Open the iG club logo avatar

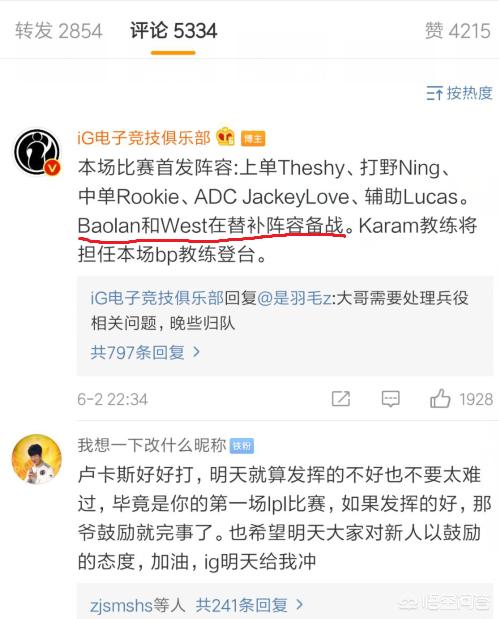coord(38,152)
